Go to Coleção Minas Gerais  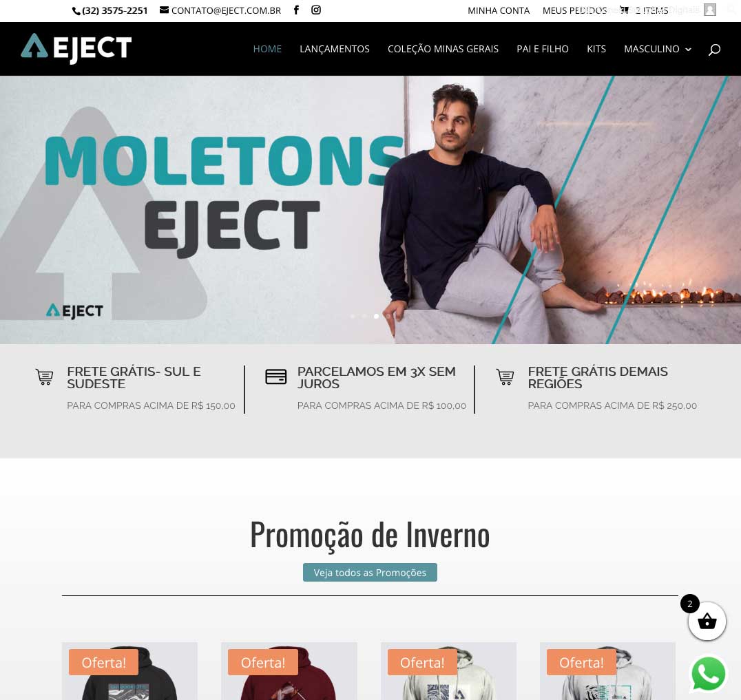(x=443, y=49)
